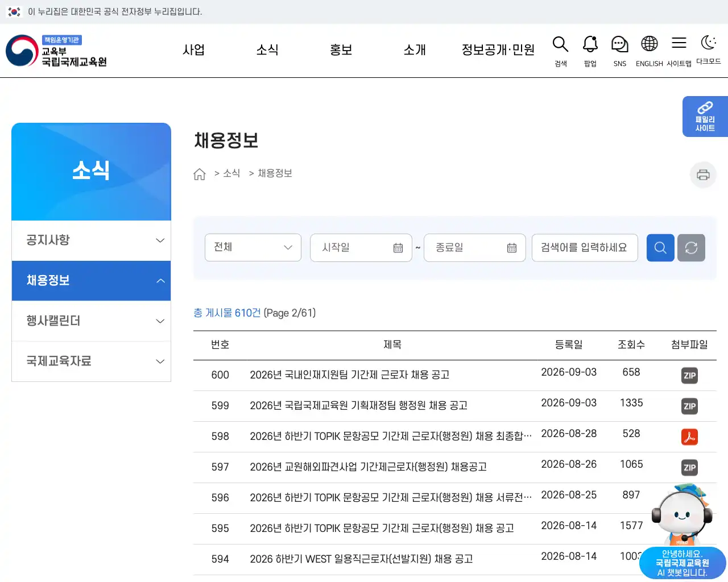Open post 2026년 국립국제교육원 기획재정팀 행정원 채용 공고
The image size is (728, 582).
359,406
